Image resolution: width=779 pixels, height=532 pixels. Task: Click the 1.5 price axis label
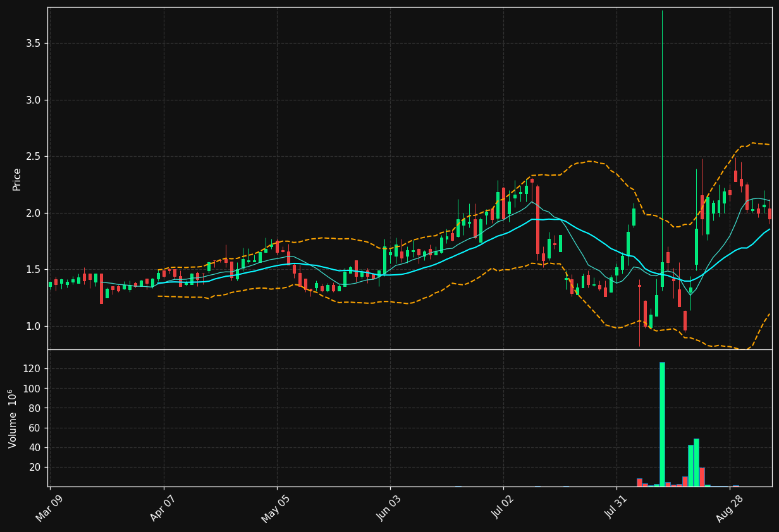[x=33, y=269]
